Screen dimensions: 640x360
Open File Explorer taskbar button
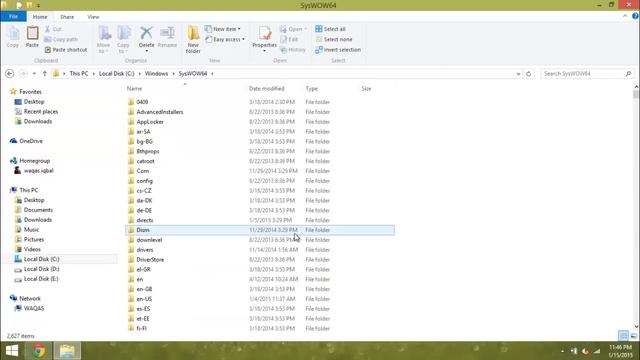67,351
